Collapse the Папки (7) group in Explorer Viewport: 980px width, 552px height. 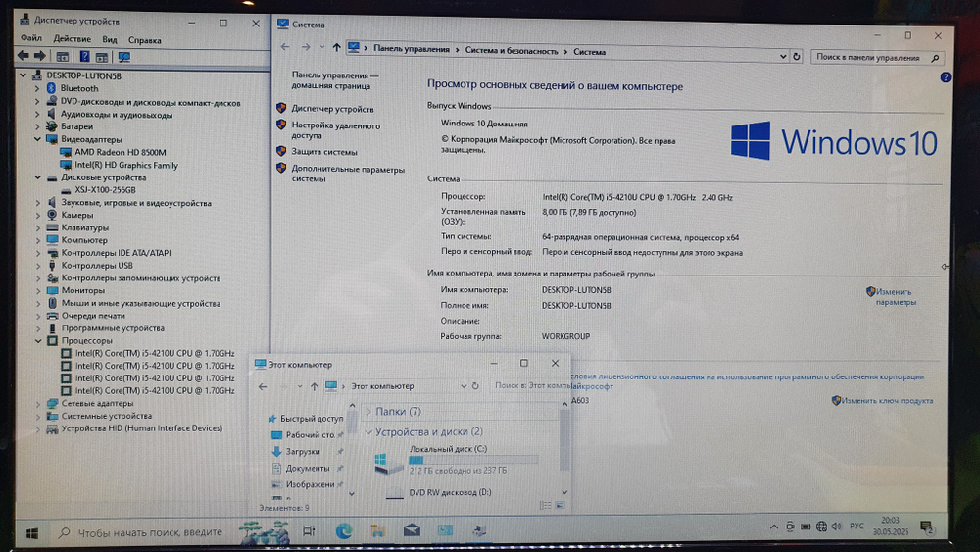[368, 412]
